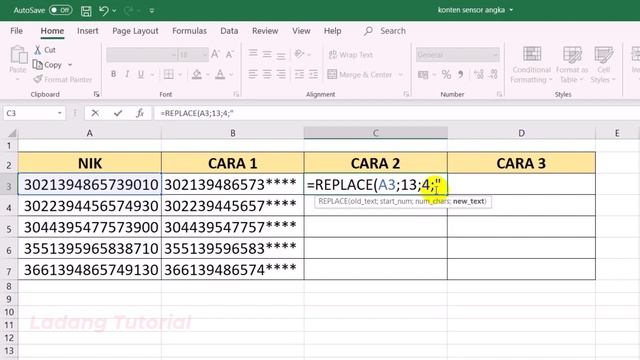This screenshot has width=640, height=360.
Task: Open the Help tab
Action: [333, 31]
